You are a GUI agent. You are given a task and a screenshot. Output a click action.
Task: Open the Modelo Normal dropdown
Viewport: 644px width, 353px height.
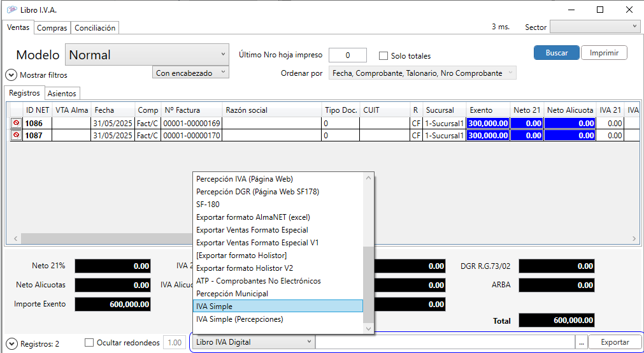(147, 55)
